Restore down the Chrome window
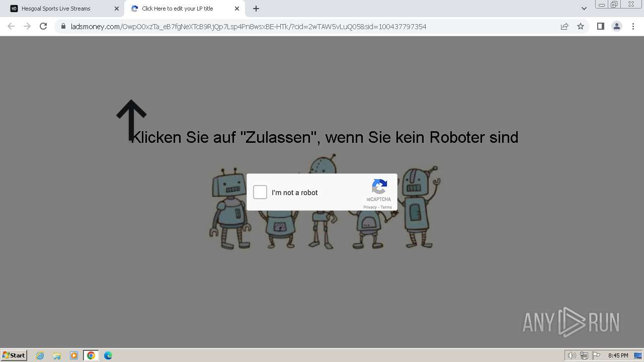The height and width of the screenshot is (362, 644). 614,5
